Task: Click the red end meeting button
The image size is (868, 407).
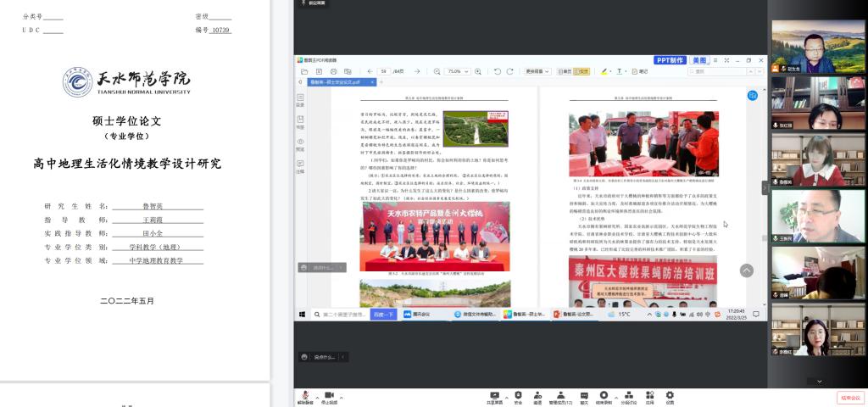Action: tap(849, 397)
